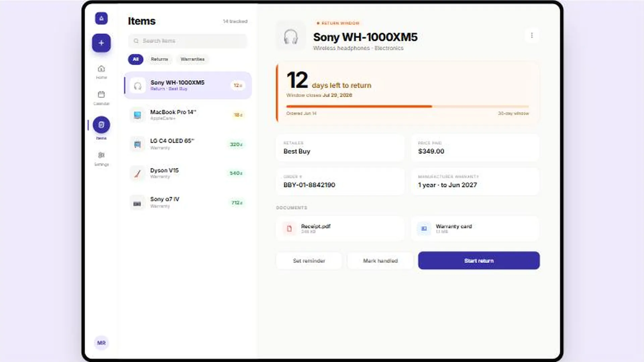The width and height of the screenshot is (644, 362).
Task: Open the Warranty card document
Action: [475, 229]
